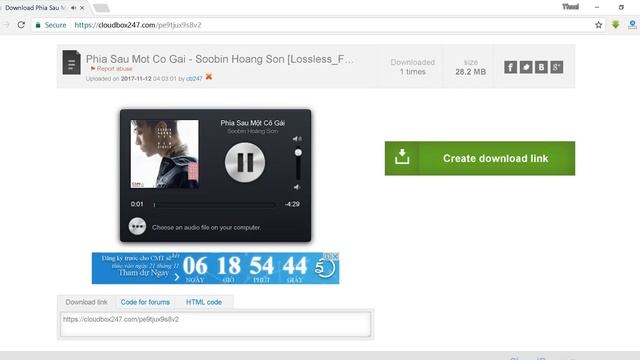This screenshot has width=640, height=360.
Task: Click the forward navigation arrow
Action: tap(7, 25)
